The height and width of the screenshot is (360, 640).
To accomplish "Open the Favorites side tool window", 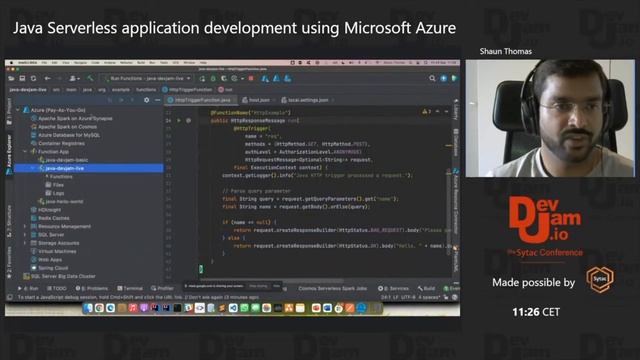I will pos(9,263).
